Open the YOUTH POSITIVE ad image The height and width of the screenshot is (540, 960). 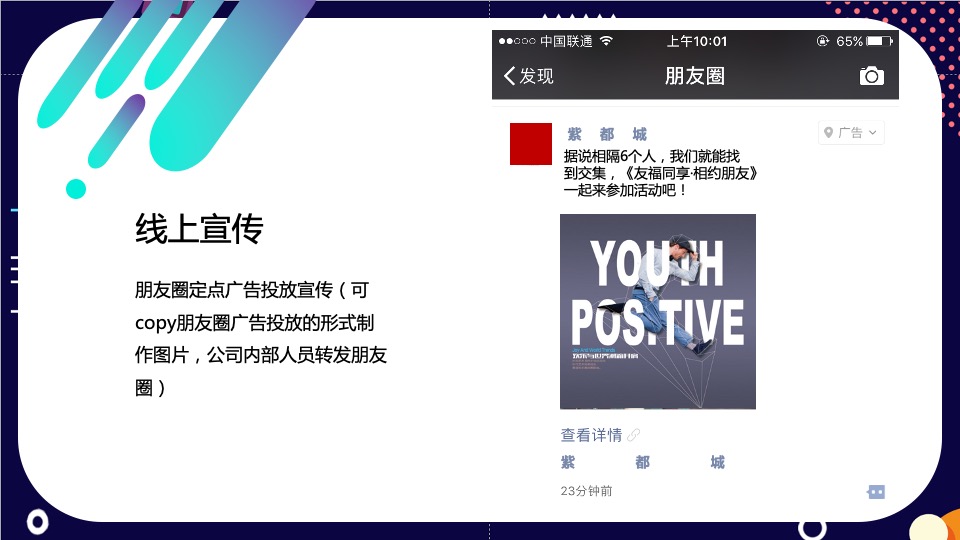[658, 312]
